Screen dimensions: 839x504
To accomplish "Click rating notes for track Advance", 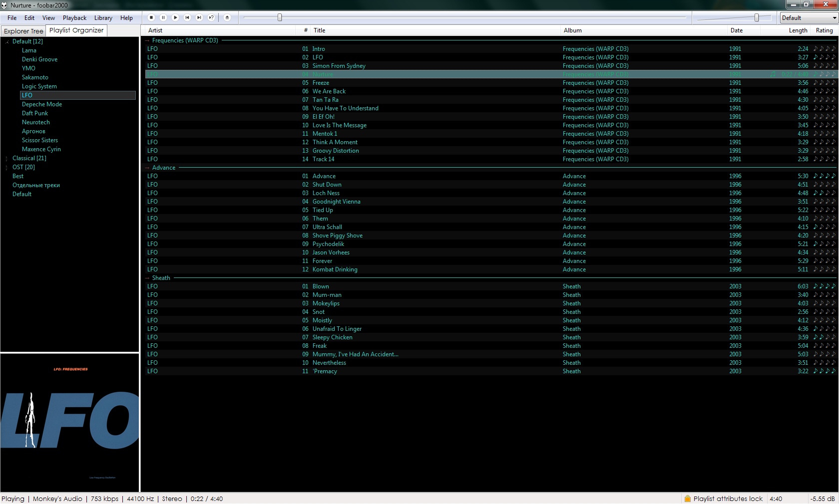I will click(825, 176).
